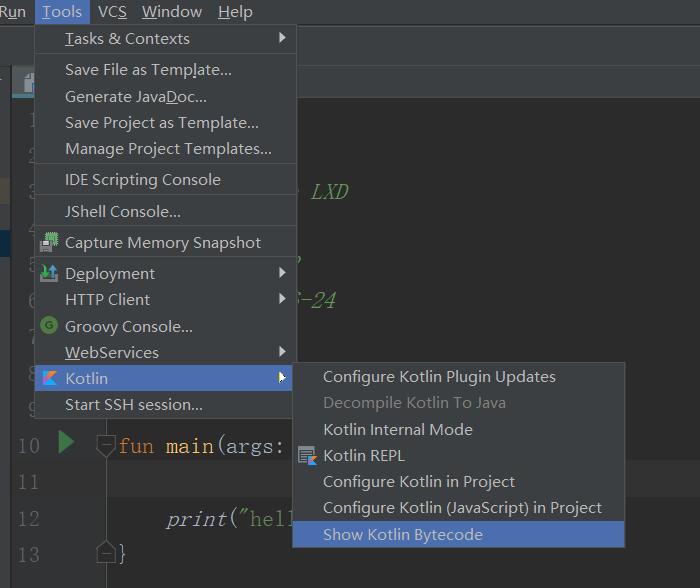The width and height of the screenshot is (700, 588).
Task: Open the IDE Scripting Console
Action: (x=143, y=180)
